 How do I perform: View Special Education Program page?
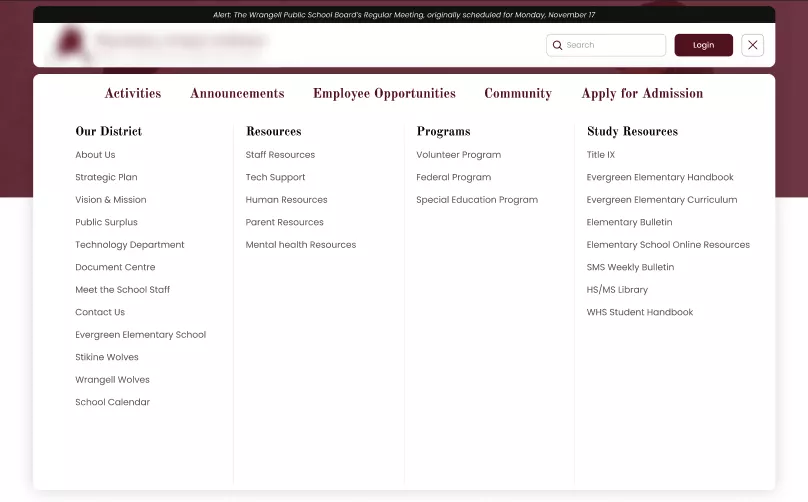[476, 200]
